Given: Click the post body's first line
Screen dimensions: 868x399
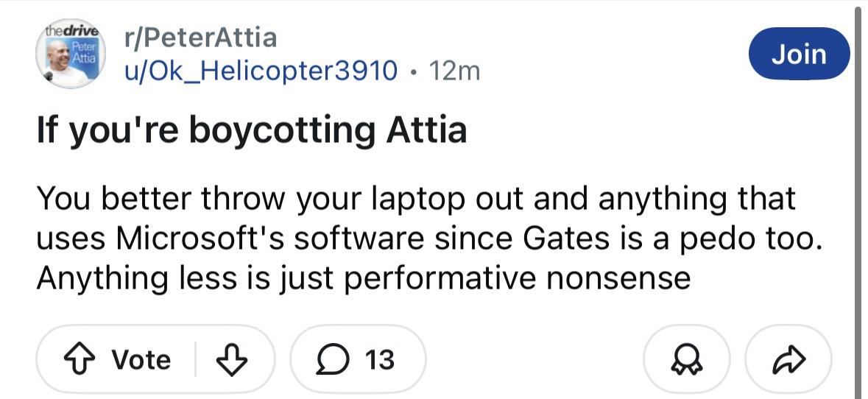Looking at the screenshot, I should pyautogui.click(x=416, y=199).
